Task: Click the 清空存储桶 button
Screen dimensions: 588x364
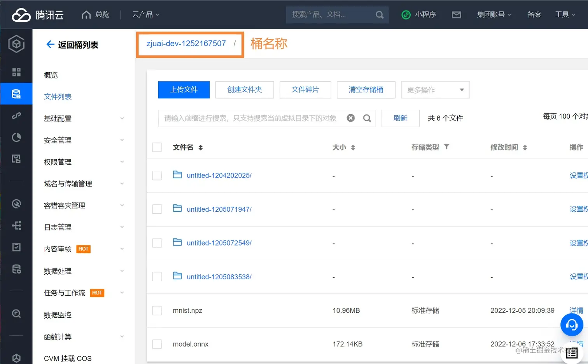Action: [366, 90]
